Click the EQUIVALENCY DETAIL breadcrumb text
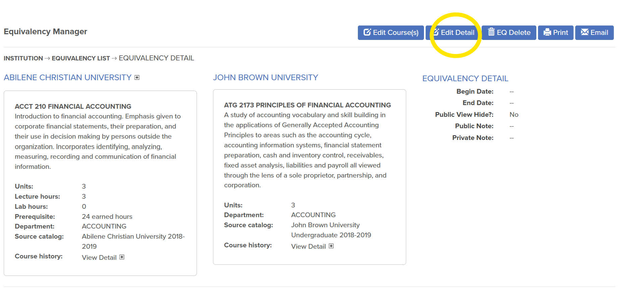Image resolution: width=644 pixels, height=294 pixels. 156,58
